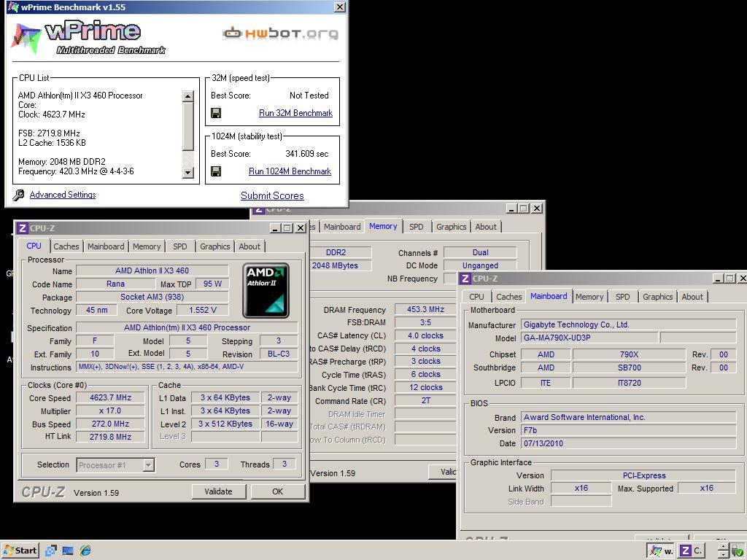
Task: Select the CPU tab in front CPU-Z window
Action: 34,246
